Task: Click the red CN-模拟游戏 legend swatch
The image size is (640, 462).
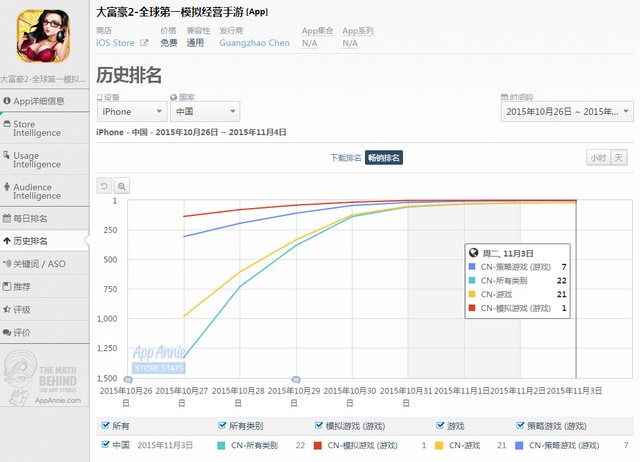Action: (318, 446)
